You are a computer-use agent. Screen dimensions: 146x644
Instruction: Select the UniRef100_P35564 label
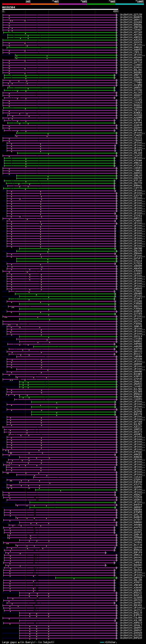[131, 309]
